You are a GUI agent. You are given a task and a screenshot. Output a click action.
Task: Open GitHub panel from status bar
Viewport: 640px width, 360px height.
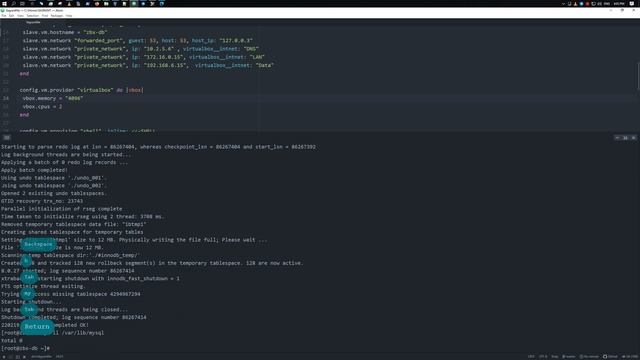[611, 357]
